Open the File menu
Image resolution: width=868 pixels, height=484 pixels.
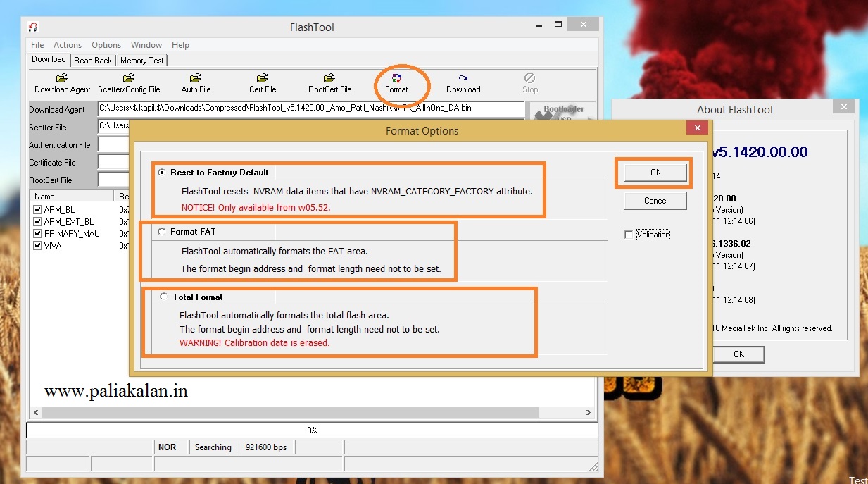coord(37,45)
